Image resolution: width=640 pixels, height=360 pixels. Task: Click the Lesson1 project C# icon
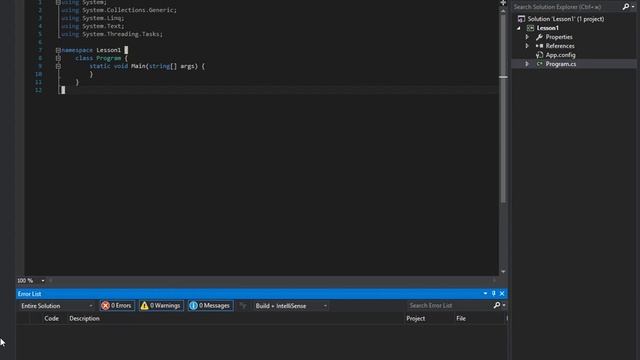click(530, 28)
